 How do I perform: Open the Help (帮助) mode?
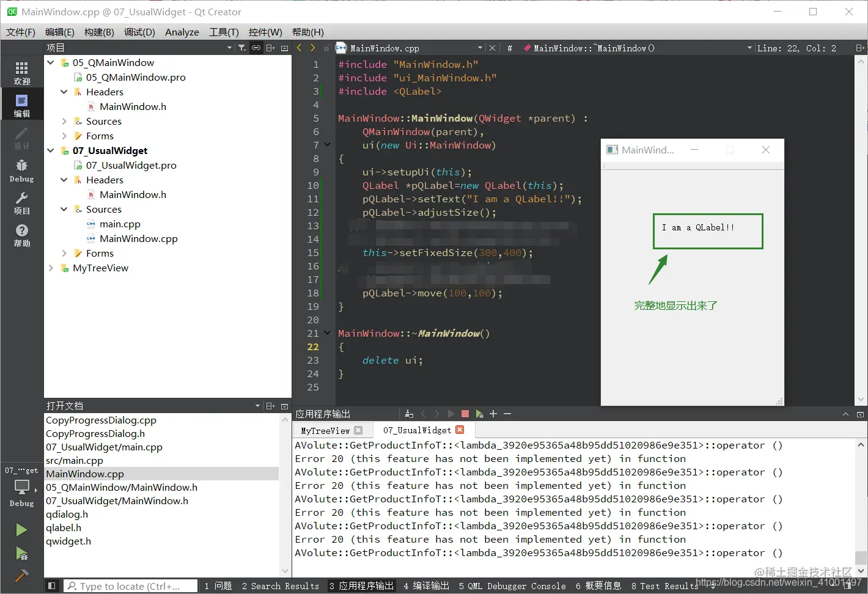(21, 235)
